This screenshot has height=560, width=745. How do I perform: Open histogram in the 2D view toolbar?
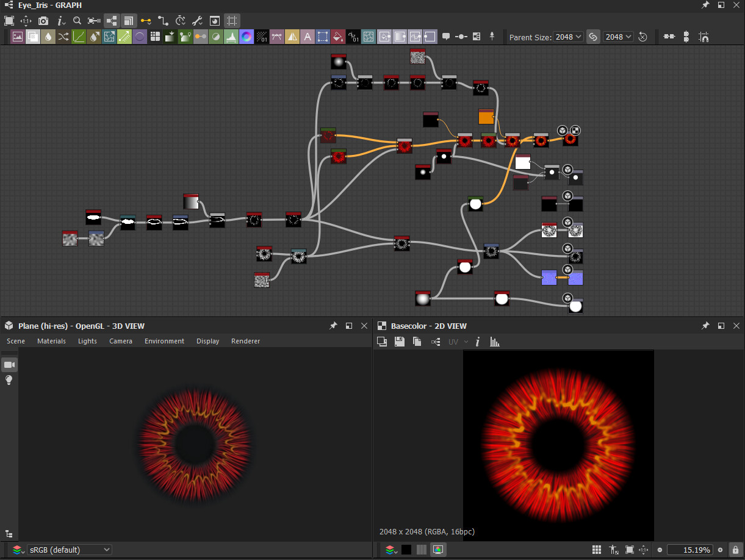point(495,342)
